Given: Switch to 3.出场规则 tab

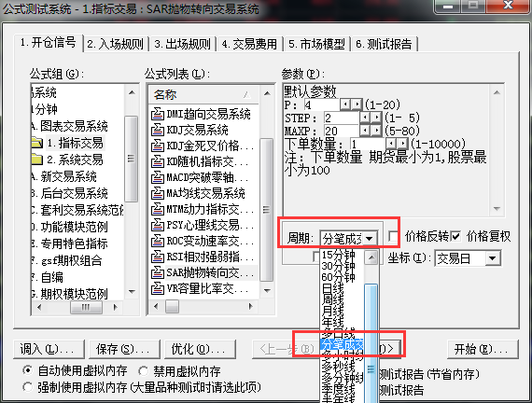Looking at the screenshot, I should click(x=182, y=44).
